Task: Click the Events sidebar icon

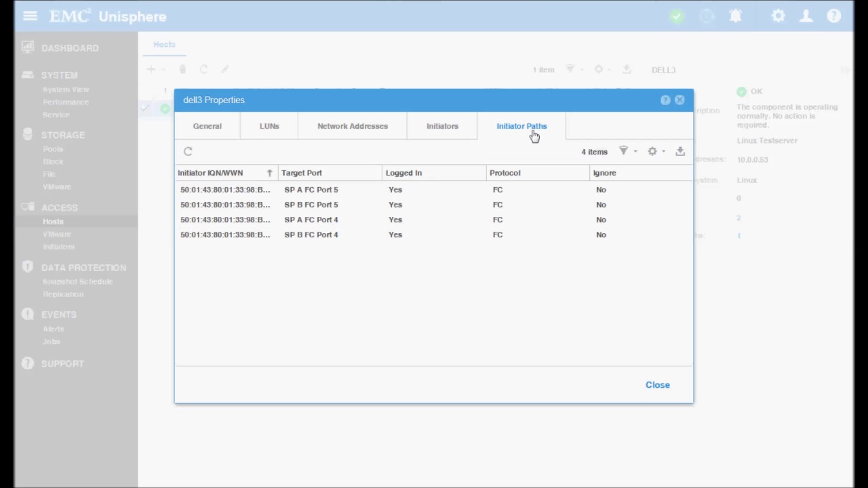Action: 27,314
